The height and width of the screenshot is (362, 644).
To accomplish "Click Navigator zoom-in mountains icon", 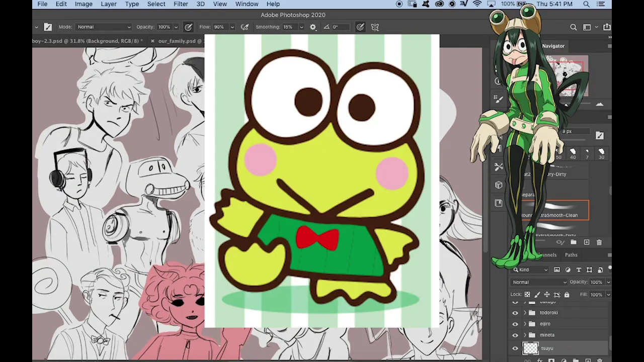I will point(599,104).
